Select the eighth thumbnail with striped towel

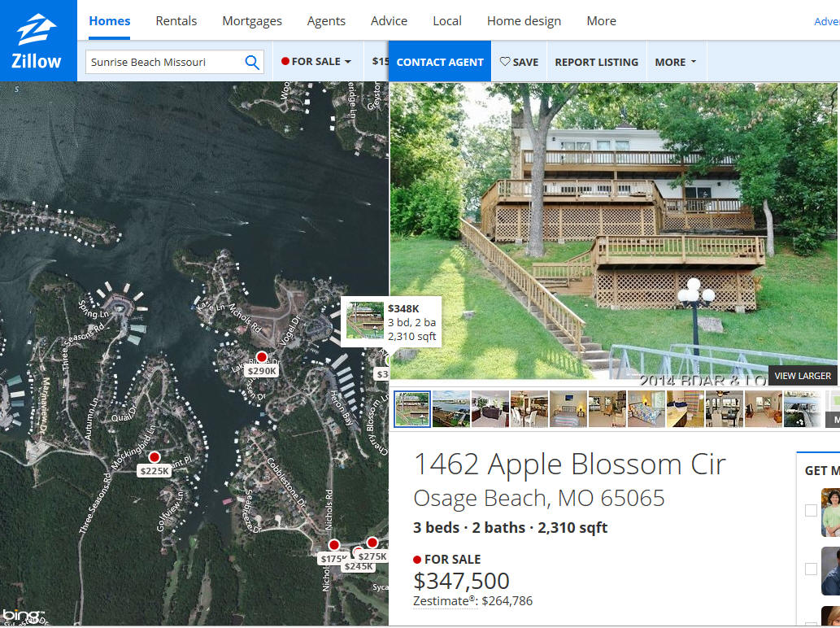point(685,409)
